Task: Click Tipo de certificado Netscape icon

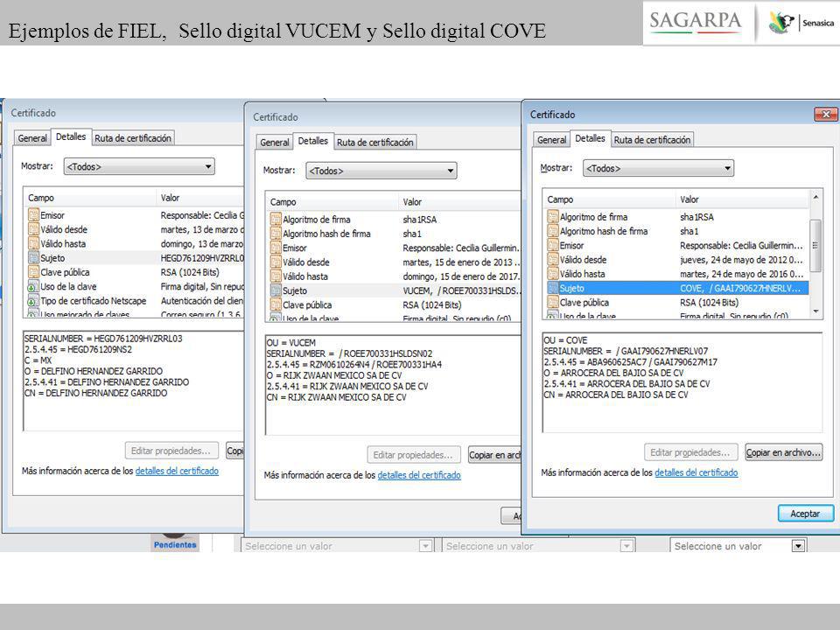Action: pos(34,301)
